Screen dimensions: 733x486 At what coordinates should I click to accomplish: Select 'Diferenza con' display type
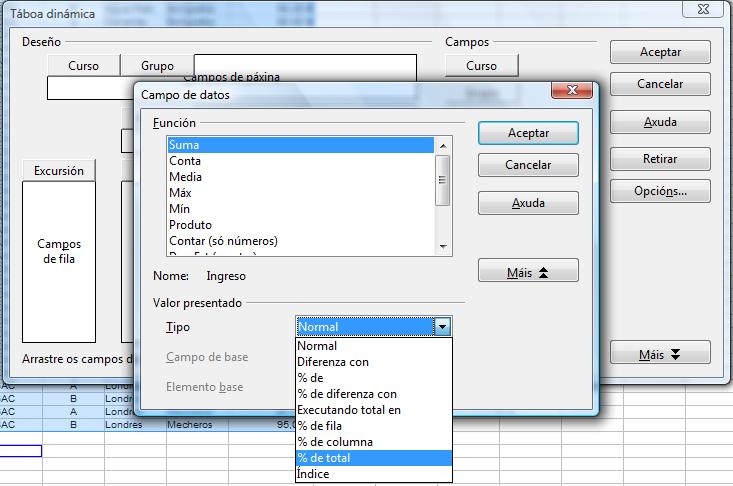(x=374, y=362)
